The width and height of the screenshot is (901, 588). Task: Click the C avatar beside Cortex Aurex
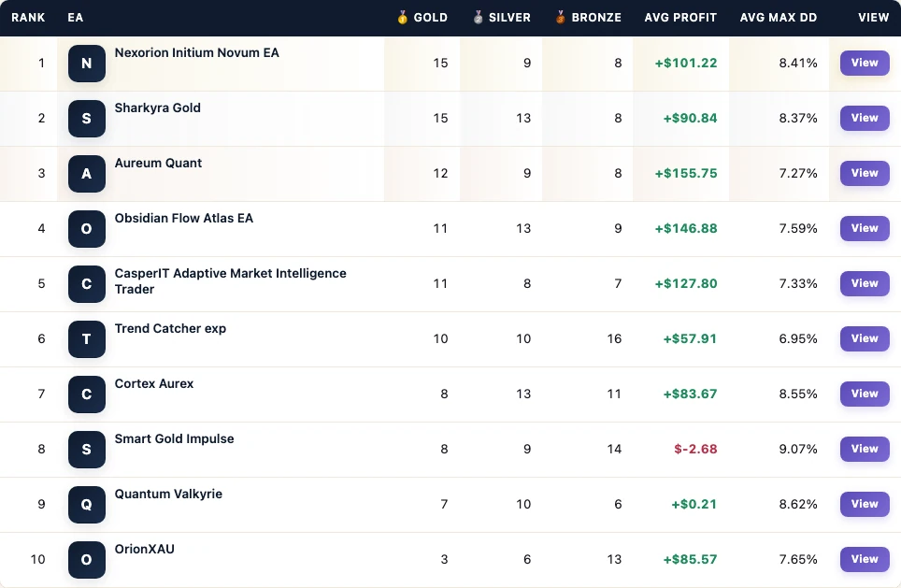tap(87, 394)
